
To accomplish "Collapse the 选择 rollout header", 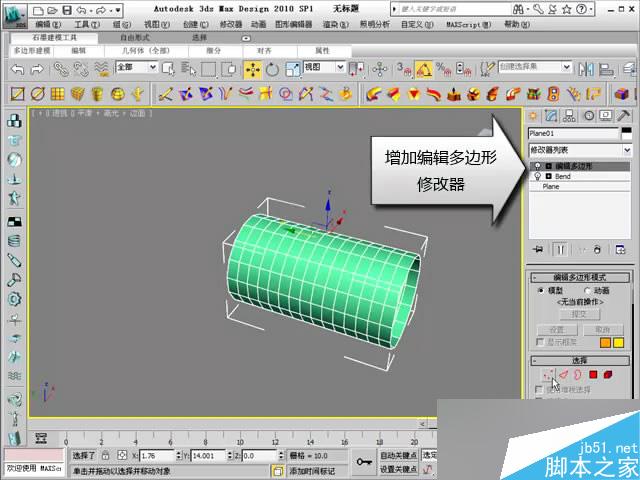I will (580, 361).
